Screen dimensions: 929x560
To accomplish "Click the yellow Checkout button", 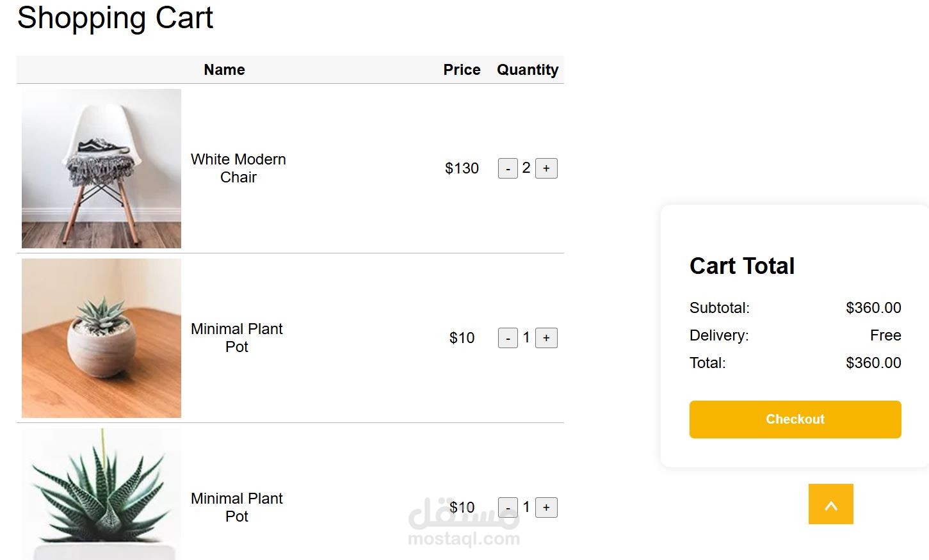I will point(795,419).
